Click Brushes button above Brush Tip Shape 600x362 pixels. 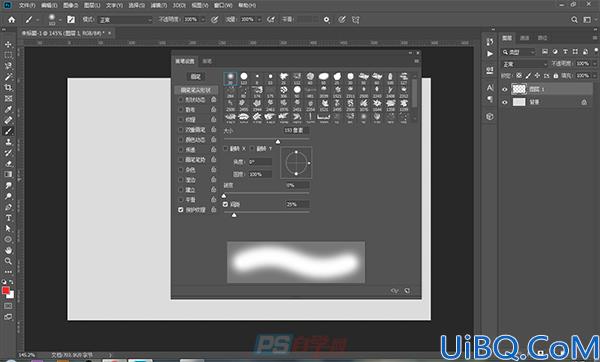[x=196, y=77]
